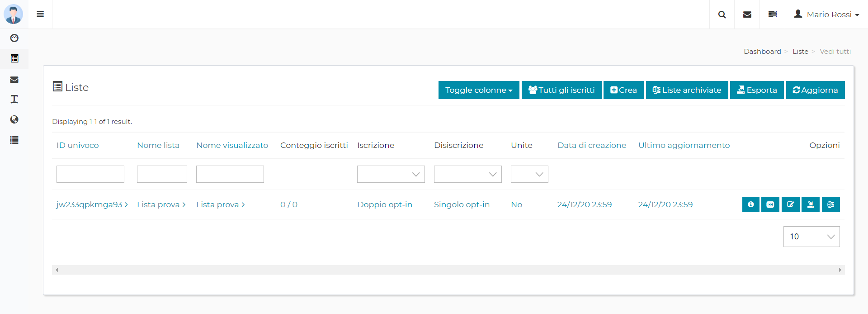Open the page size dropdown showing 10
868x314 pixels.
point(811,237)
